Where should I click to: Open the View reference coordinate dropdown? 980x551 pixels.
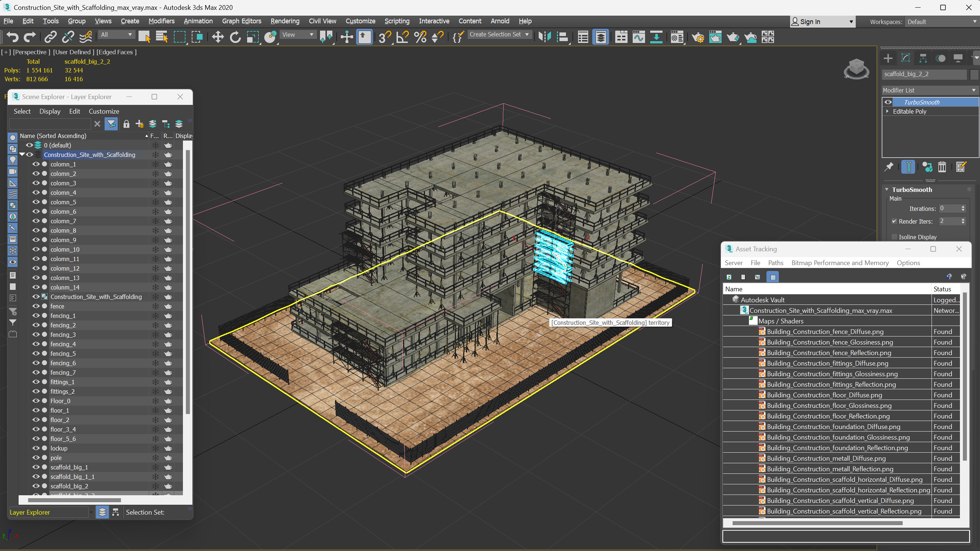coord(297,35)
